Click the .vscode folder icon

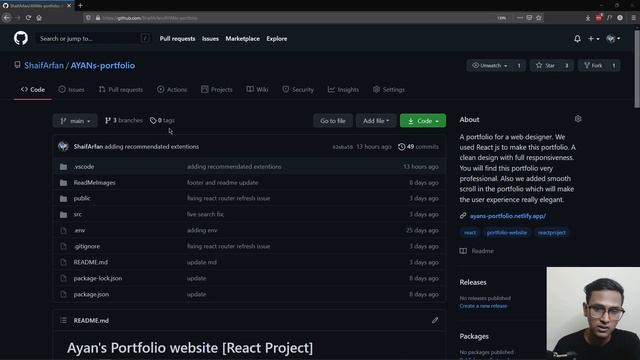[63, 167]
